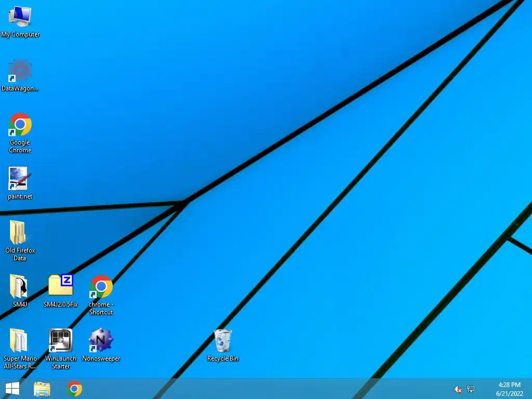The image size is (532, 399).
Task: Open File Explorer from the taskbar
Action: point(42,389)
